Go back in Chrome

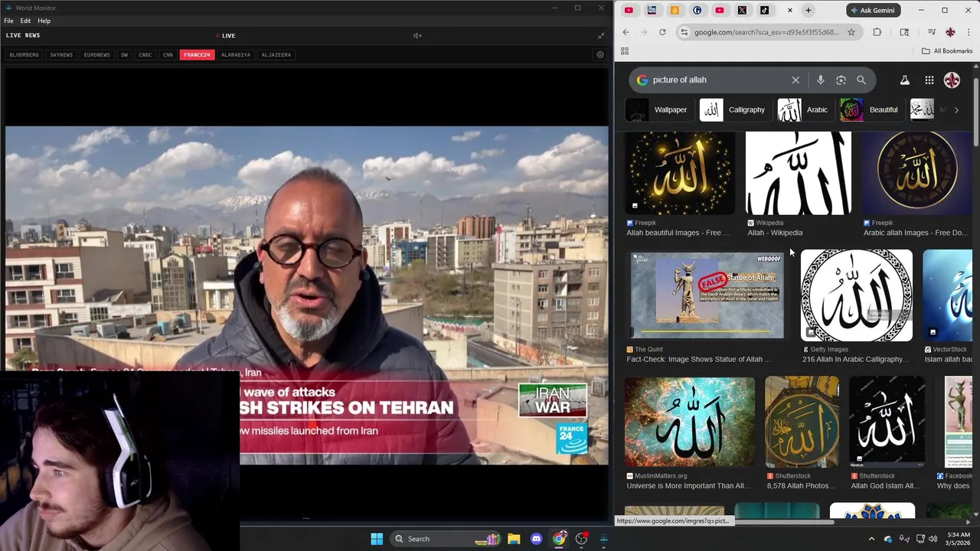(626, 32)
